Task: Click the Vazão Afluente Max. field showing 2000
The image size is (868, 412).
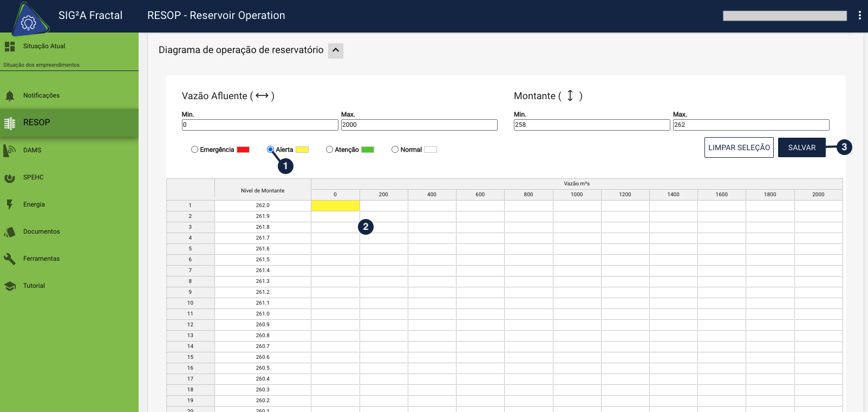Action: point(419,125)
